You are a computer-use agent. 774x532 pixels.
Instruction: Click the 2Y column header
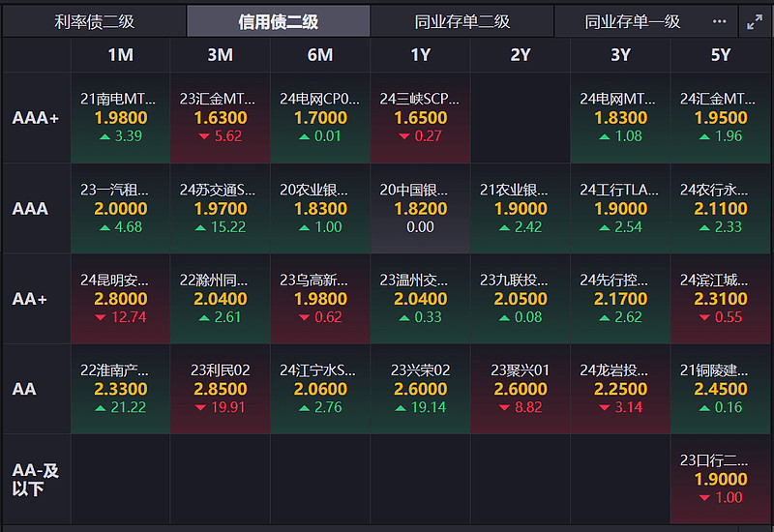pyautogui.click(x=521, y=55)
